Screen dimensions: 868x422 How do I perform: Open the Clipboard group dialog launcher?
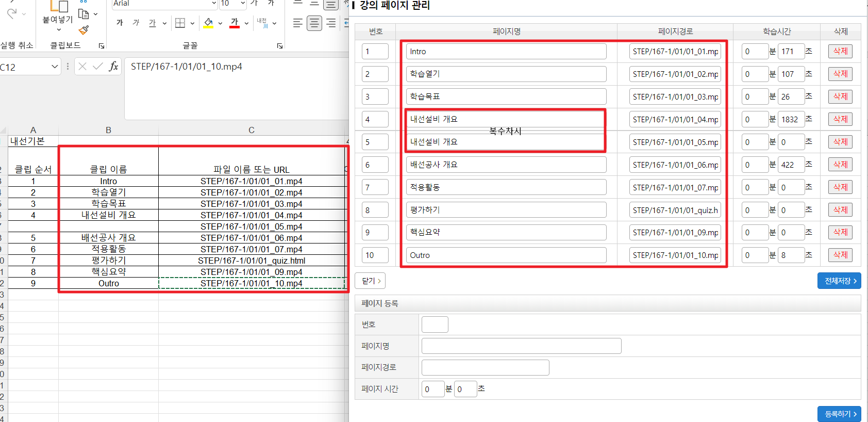(x=102, y=46)
